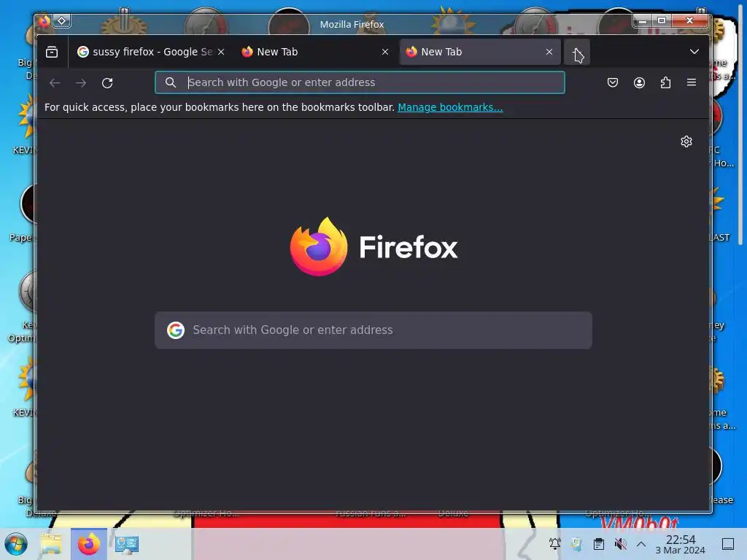The image size is (747, 560).
Task: Expand hidden system tray icons arrow
Action: click(641, 544)
